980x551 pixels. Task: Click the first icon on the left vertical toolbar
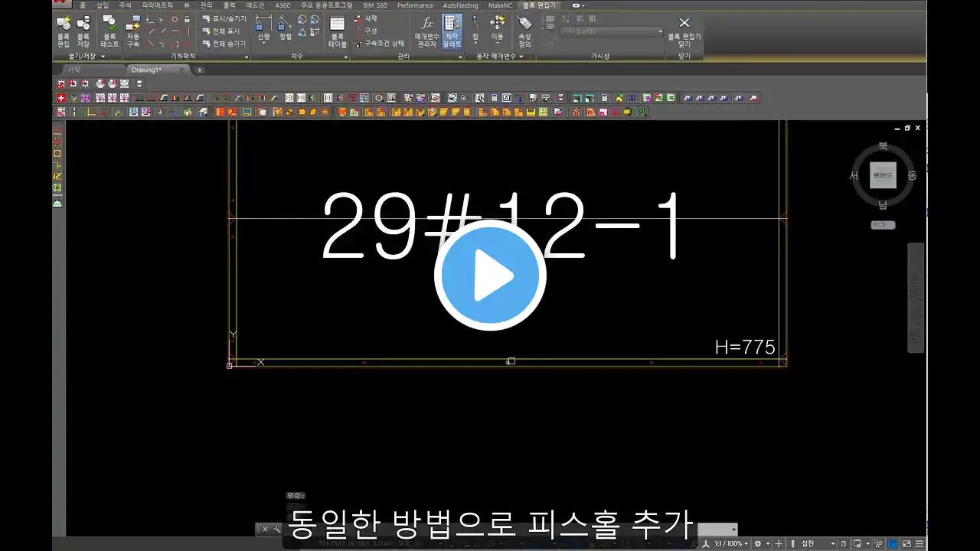(x=57, y=132)
